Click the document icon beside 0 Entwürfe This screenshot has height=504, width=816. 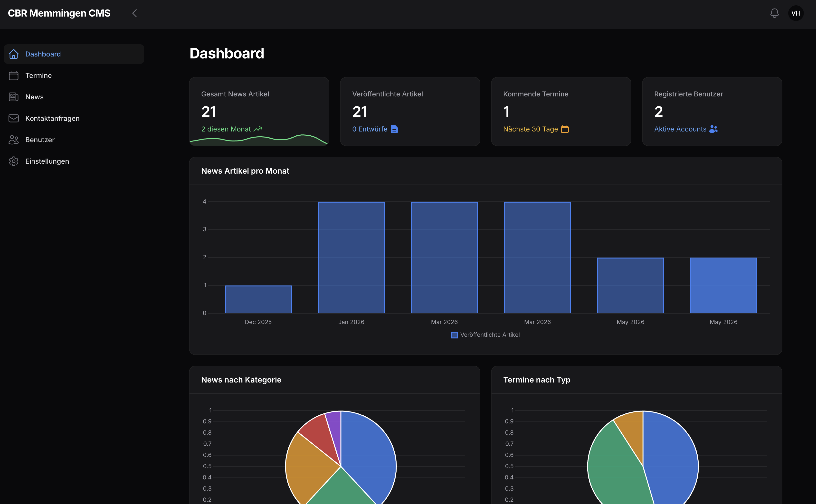394,129
